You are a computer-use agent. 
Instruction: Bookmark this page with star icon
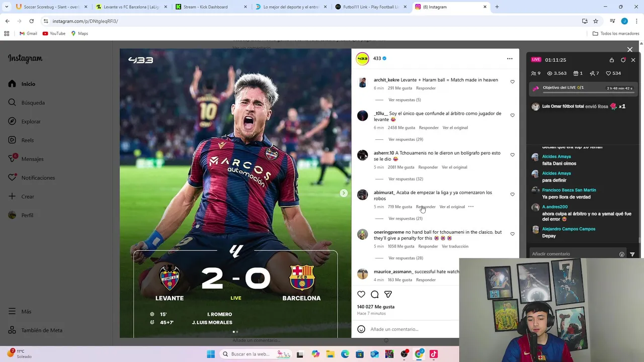[596, 21]
